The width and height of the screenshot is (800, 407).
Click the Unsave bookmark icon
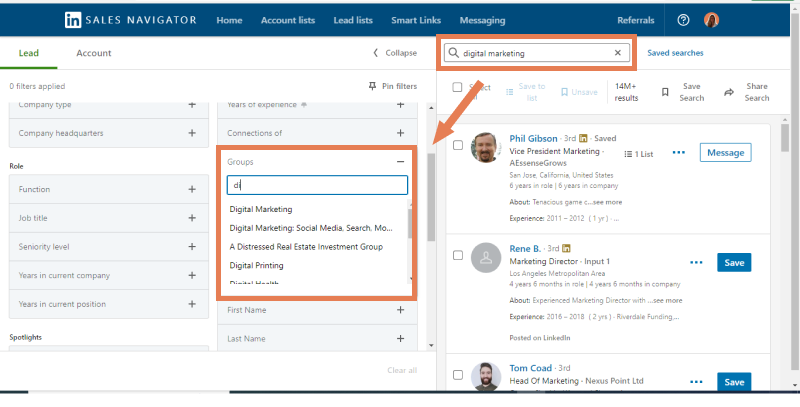tap(564, 92)
